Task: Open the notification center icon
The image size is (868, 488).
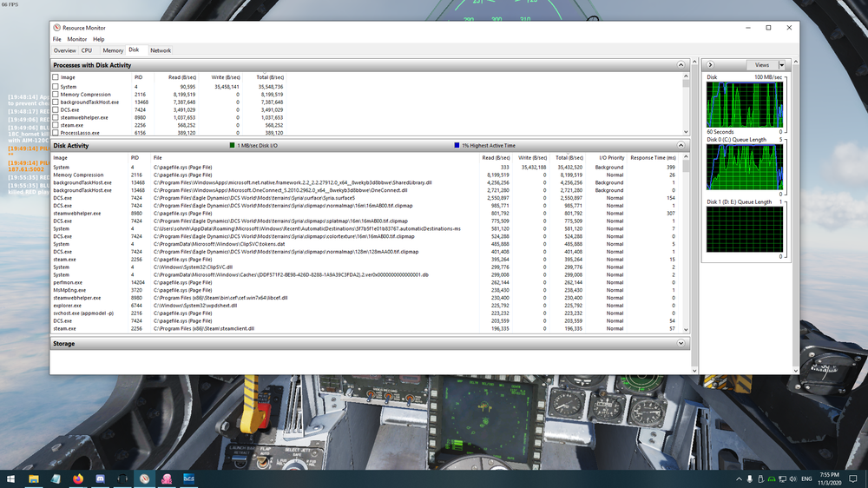Action: coord(854,478)
